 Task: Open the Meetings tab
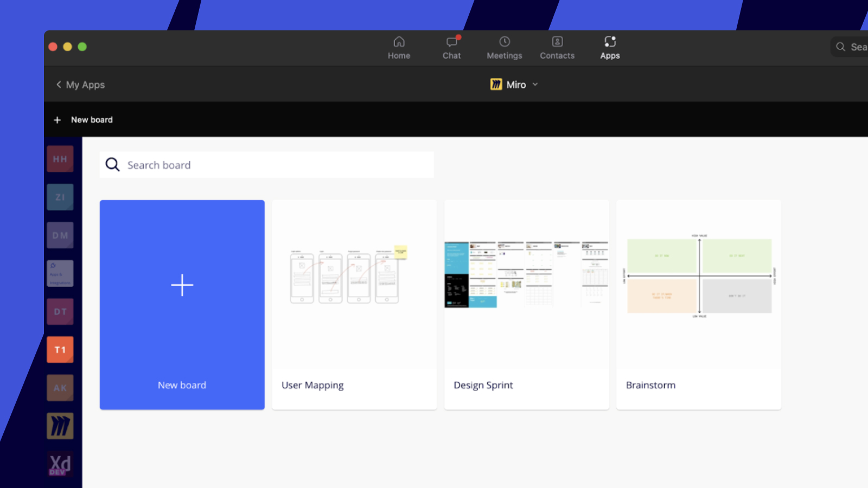pyautogui.click(x=504, y=47)
